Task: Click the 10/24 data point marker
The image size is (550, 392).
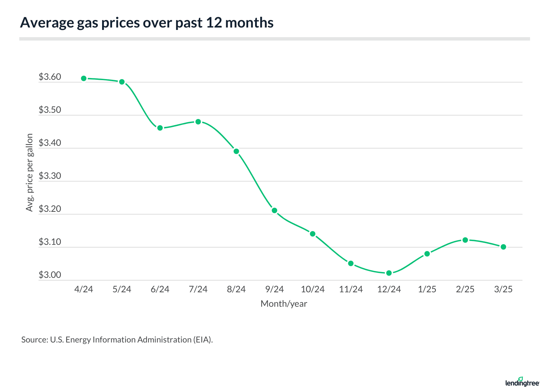Action: 312,234
